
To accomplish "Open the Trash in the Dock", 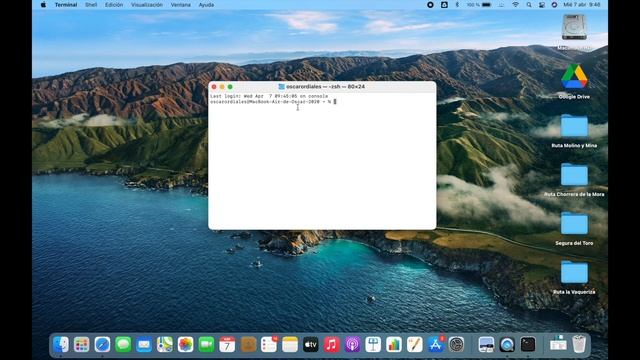I will tap(579, 344).
